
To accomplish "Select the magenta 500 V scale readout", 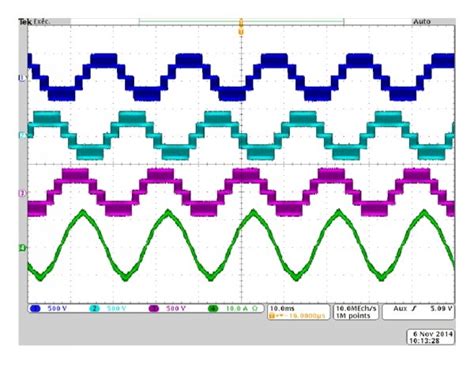I will pyautogui.click(x=176, y=308).
